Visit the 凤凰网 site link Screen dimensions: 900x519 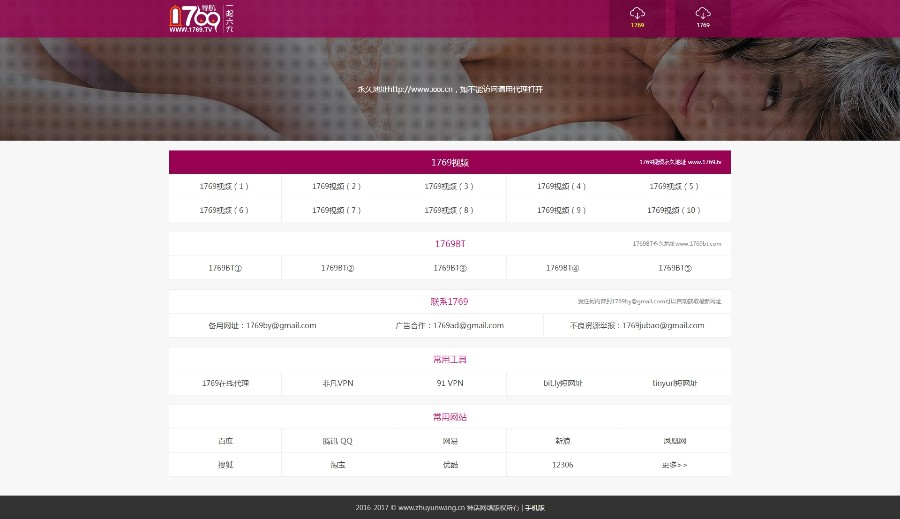click(x=675, y=441)
